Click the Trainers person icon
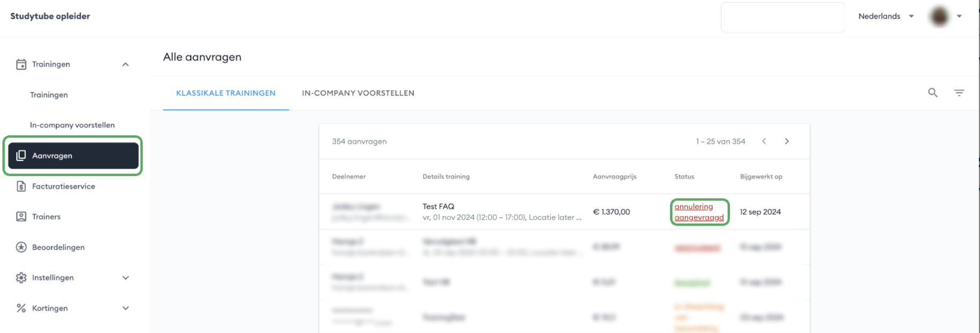The image size is (980, 333). [21, 216]
